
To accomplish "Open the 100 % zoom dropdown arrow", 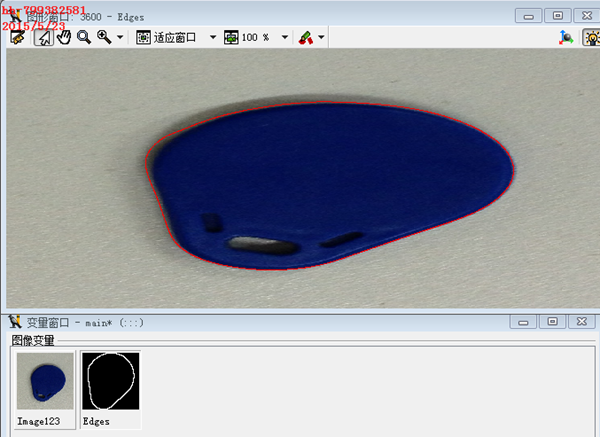I will [x=285, y=38].
